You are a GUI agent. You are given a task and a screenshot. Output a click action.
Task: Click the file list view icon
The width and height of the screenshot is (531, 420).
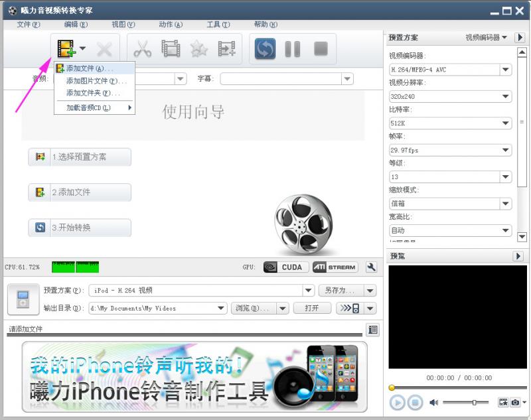coord(372,330)
